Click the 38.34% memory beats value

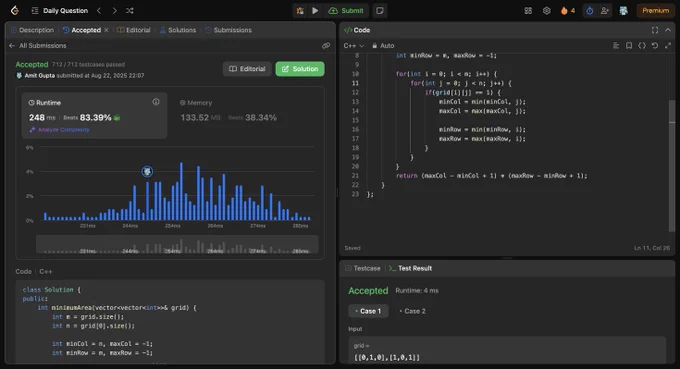[261, 118]
